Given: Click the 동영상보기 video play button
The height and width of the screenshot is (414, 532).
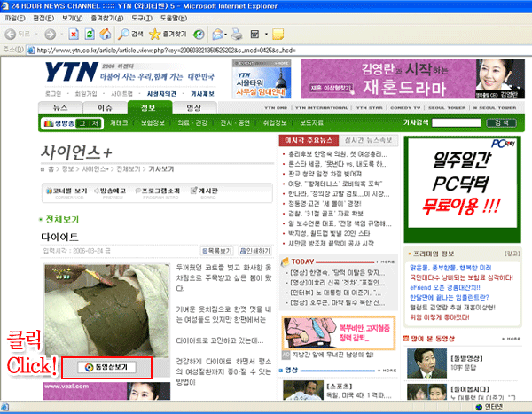Looking at the screenshot, I should pos(106,367).
